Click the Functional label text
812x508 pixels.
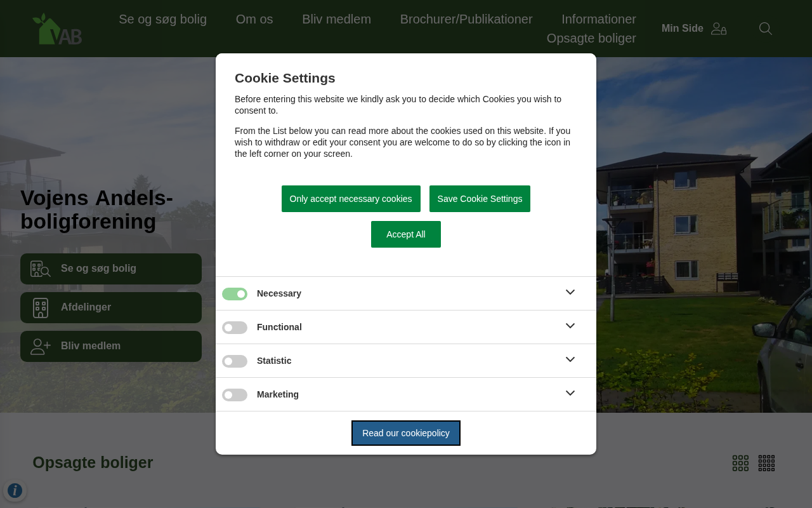[x=279, y=327]
